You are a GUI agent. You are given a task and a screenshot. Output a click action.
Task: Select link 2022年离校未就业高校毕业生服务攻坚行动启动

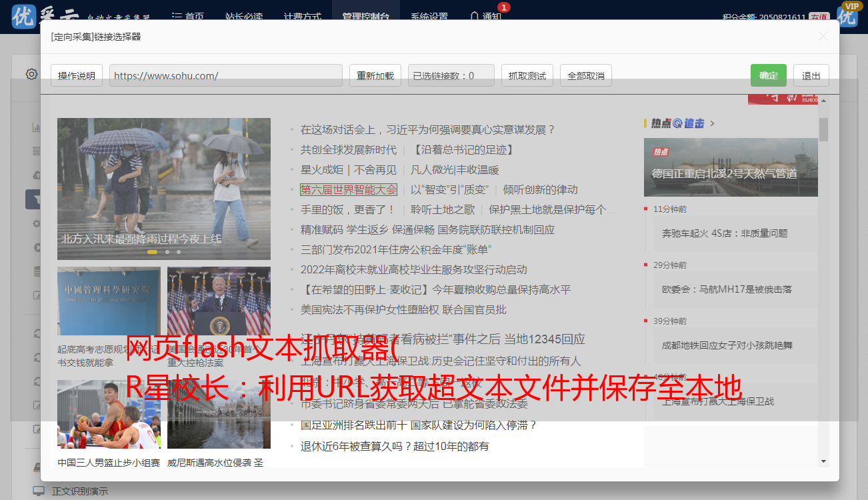[414, 269]
